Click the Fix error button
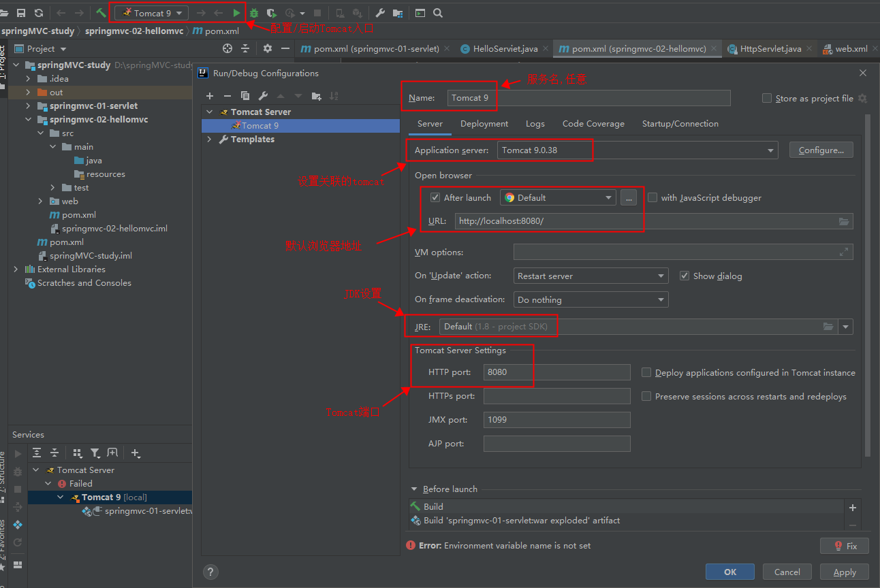This screenshot has width=880, height=588. (x=845, y=546)
